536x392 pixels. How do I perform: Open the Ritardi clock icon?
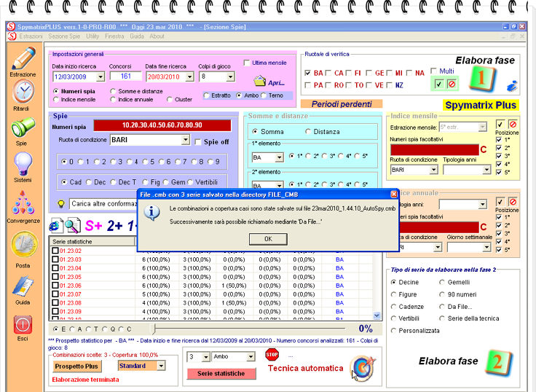(x=23, y=91)
